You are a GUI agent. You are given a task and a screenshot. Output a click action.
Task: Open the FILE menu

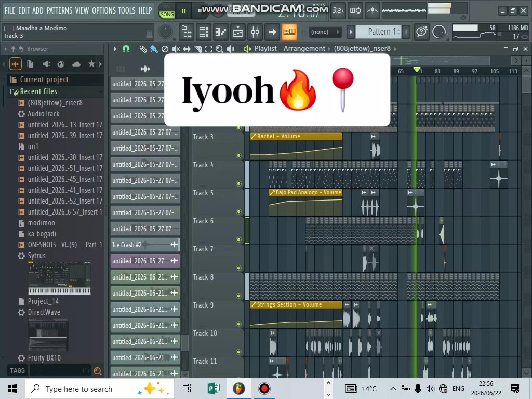click(x=10, y=10)
